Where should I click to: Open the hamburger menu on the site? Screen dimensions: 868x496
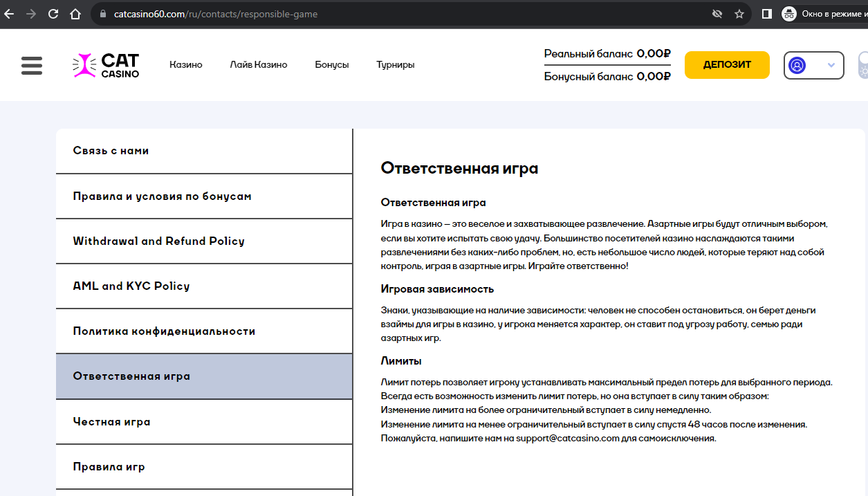click(32, 65)
